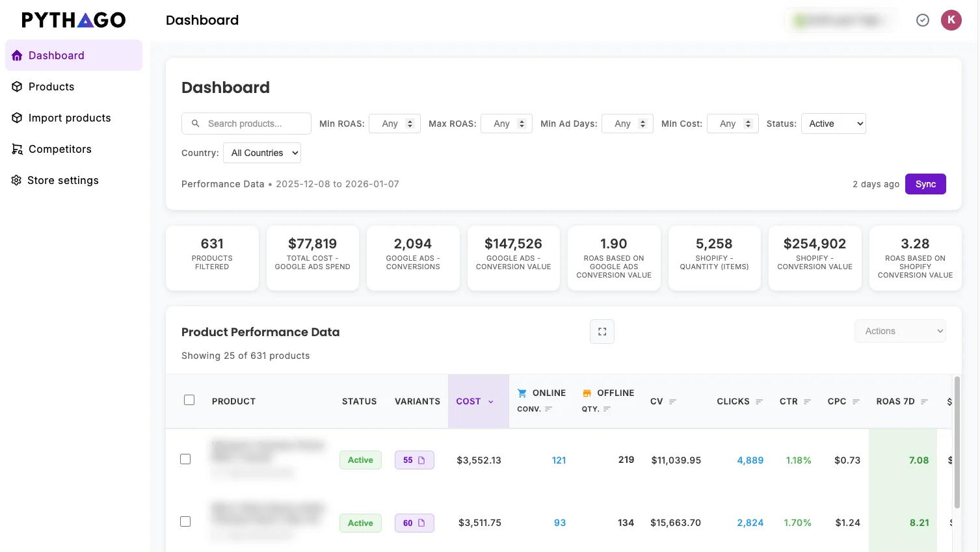Adjust the Min ROAS stepper
Image resolution: width=980 pixels, height=552 pixels.
(410, 124)
